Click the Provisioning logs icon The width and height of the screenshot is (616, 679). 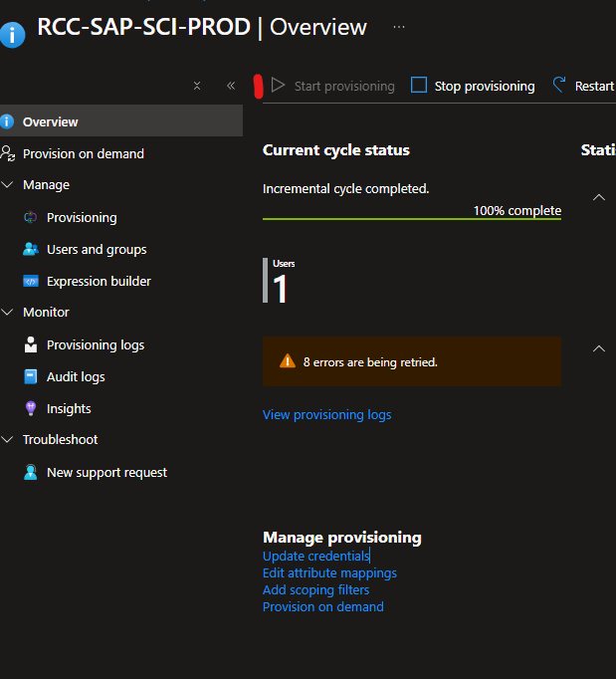(30, 344)
